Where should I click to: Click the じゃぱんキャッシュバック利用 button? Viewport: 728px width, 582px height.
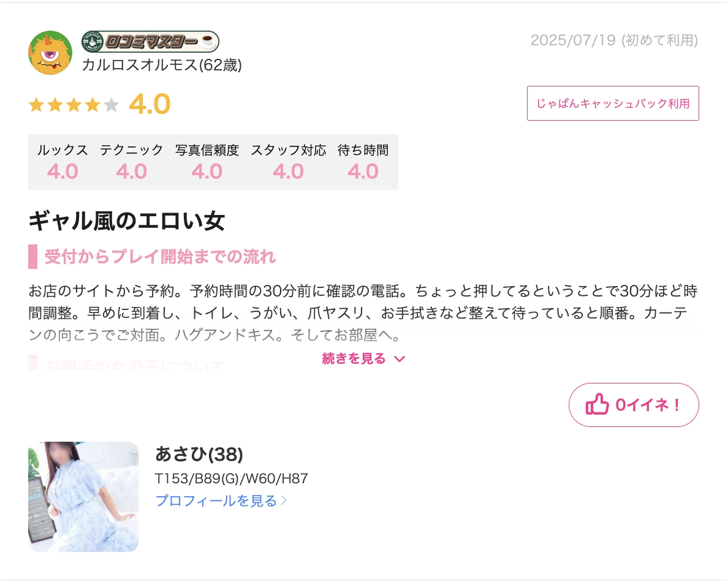(x=613, y=103)
